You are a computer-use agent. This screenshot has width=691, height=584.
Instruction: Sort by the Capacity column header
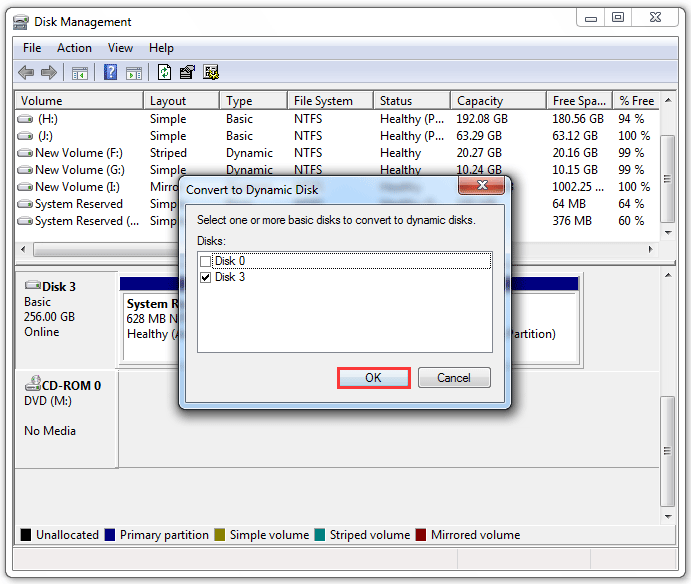(x=498, y=101)
